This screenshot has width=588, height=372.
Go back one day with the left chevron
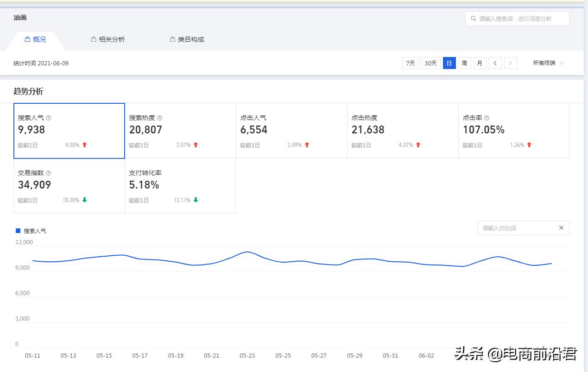pos(495,63)
